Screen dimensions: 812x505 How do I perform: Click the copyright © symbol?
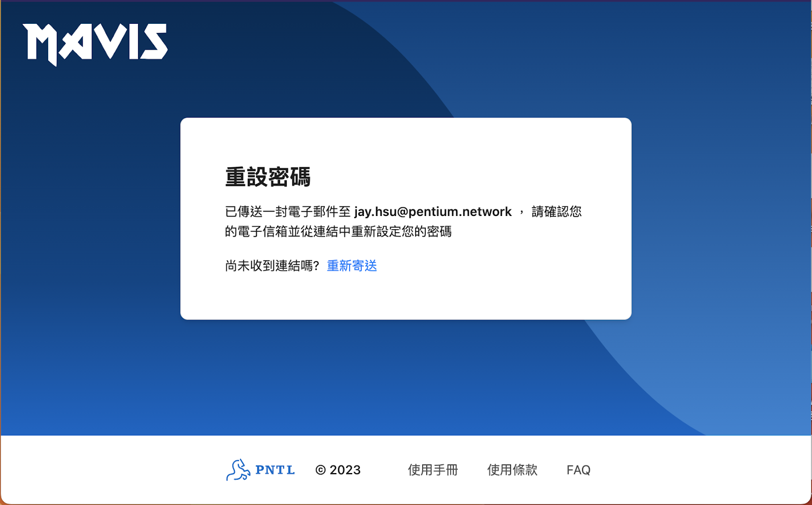[320, 470]
